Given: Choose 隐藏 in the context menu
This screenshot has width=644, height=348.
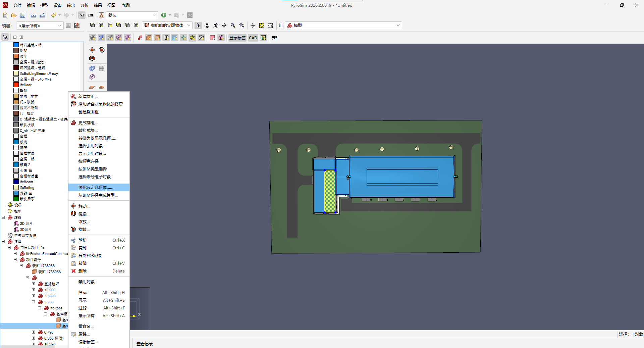Looking at the screenshot, I should (x=99, y=293).
